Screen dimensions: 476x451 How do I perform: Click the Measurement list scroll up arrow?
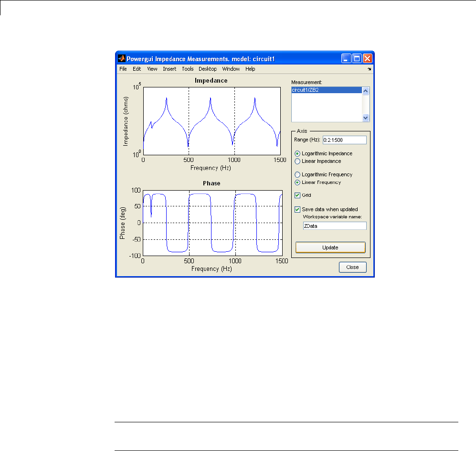click(x=366, y=91)
